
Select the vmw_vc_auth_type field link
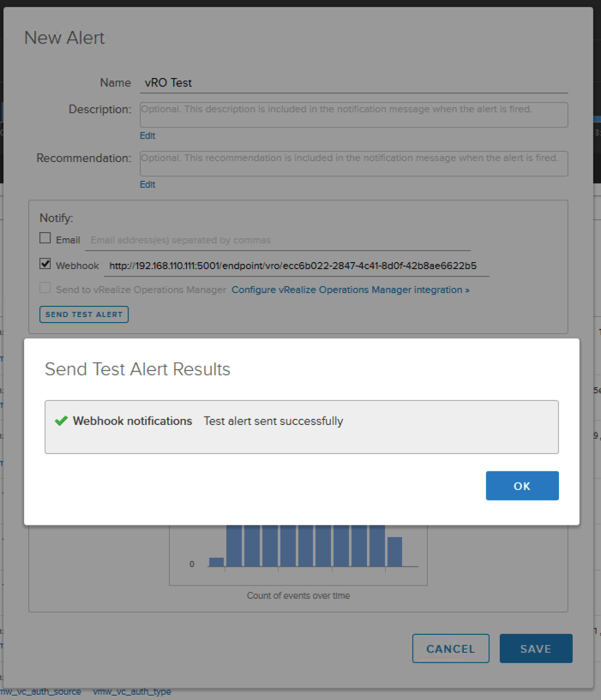click(132, 691)
